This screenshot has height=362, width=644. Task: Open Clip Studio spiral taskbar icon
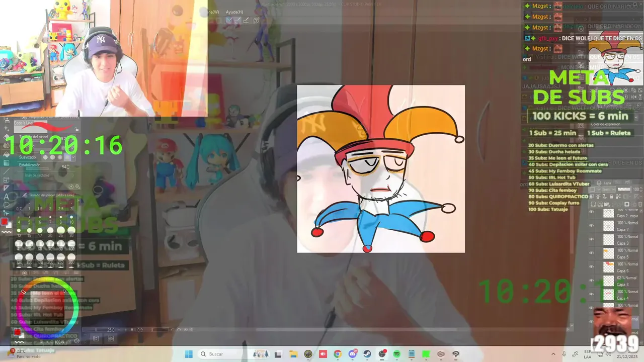(x=441, y=354)
